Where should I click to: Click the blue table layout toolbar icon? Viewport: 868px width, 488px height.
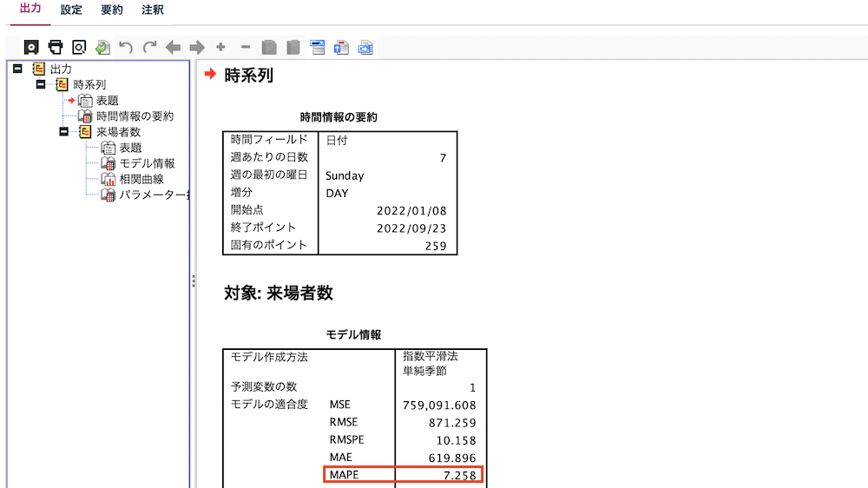(317, 47)
